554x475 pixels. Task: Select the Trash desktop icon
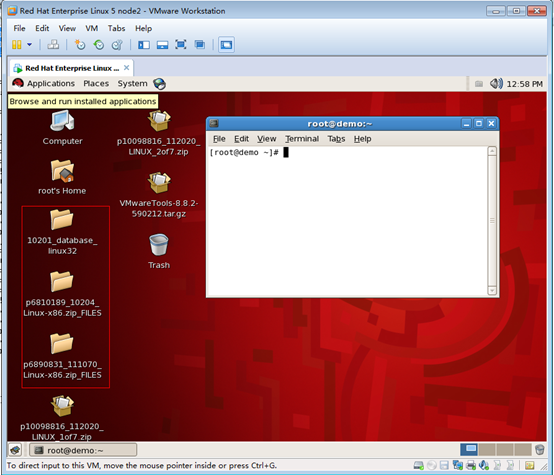159,251
